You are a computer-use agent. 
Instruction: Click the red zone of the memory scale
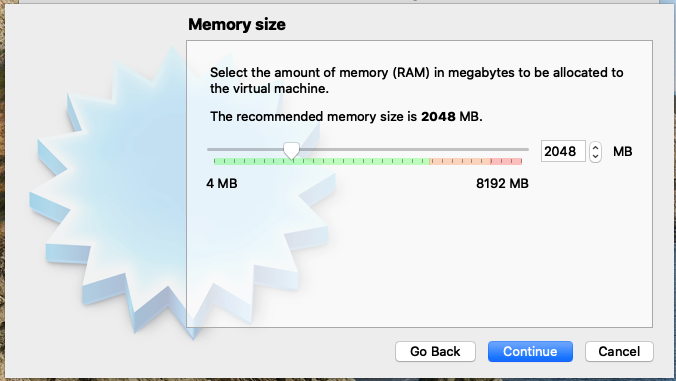pyautogui.click(x=506, y=161)
